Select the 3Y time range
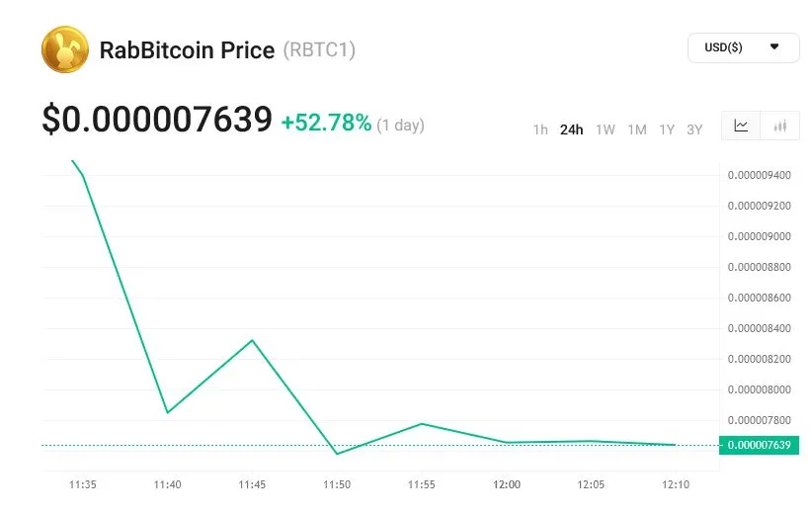Screen dimensions: 812x516 point(694,129)
